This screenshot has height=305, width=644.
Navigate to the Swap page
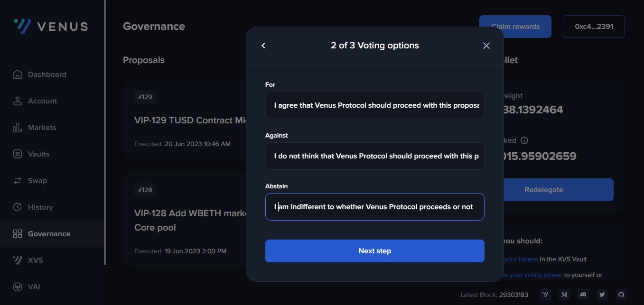coord(37,181)
